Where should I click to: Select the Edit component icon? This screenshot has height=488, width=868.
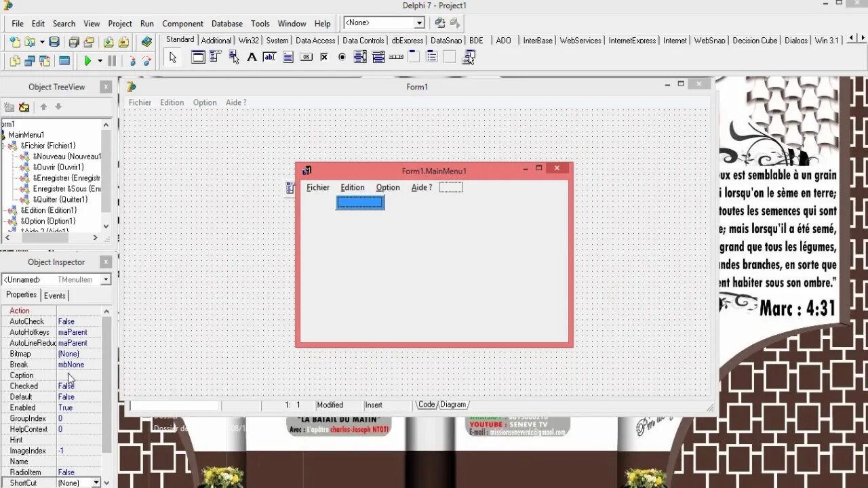coord(270,58)
